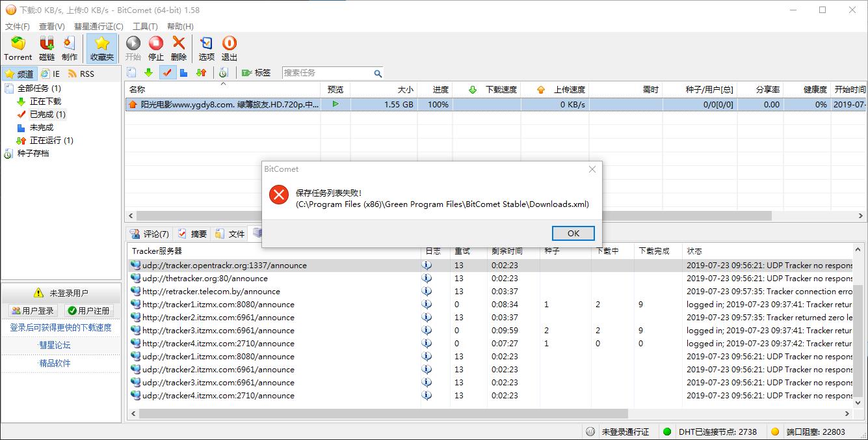Image resolution: width=868 pixels, height=440 pixels.
Task: Select 正在下载 in the task tree
Action: [x=45, y=101]
